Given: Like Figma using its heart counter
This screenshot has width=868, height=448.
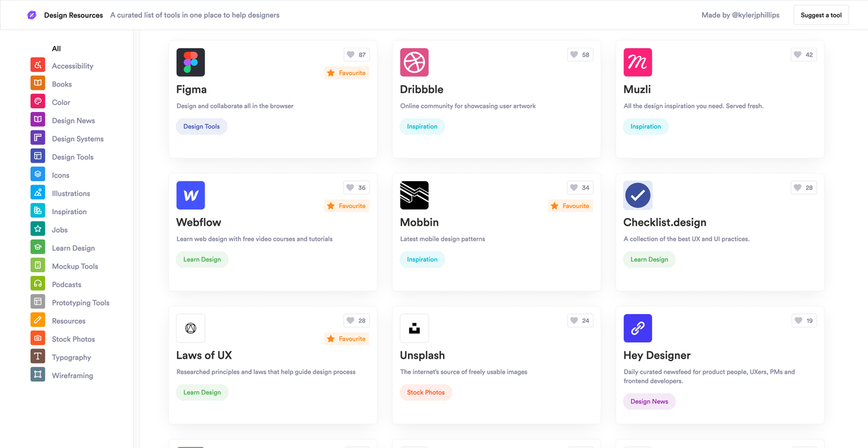Looking at the screenshot, I should click(x=356, y=55).
